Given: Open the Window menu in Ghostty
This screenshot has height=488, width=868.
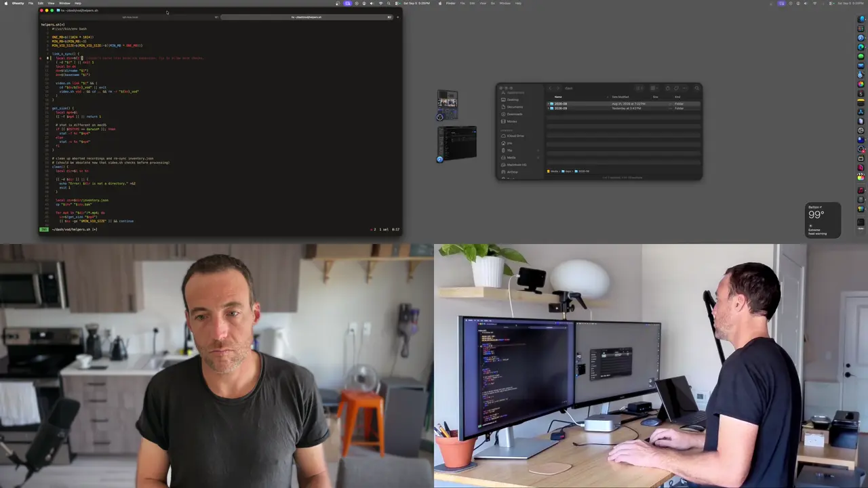Looking at the screenshot, I should (64, 3).
